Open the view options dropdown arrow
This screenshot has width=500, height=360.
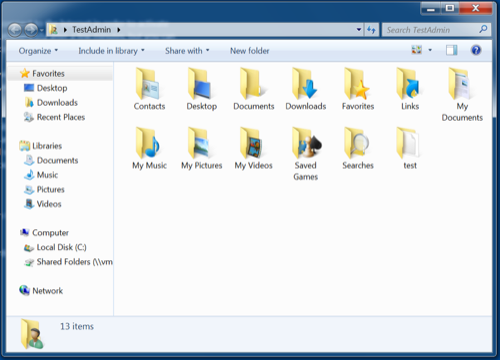tap(430, 50)
